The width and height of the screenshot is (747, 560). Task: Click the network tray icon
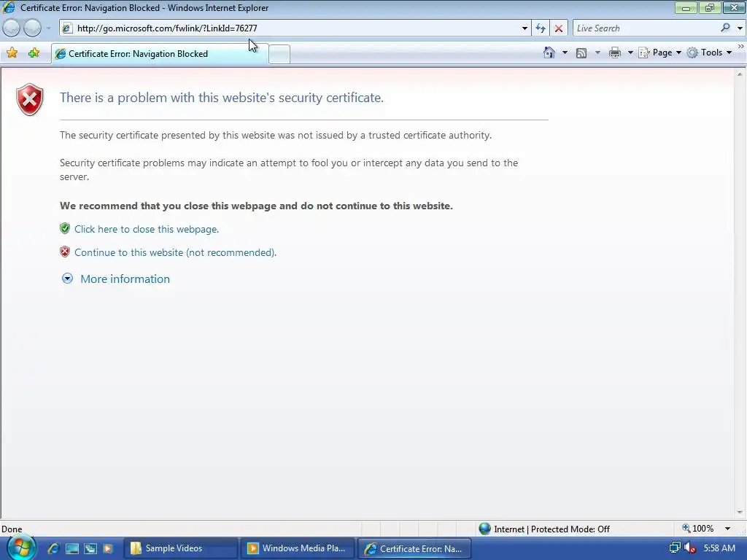click(x=675, y=548)
